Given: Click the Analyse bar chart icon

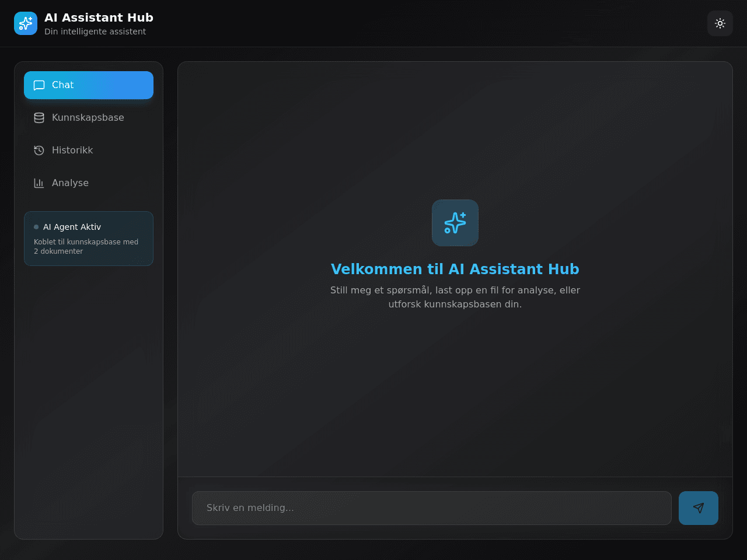Looking at the screenshot, I should tap(39, 183).
